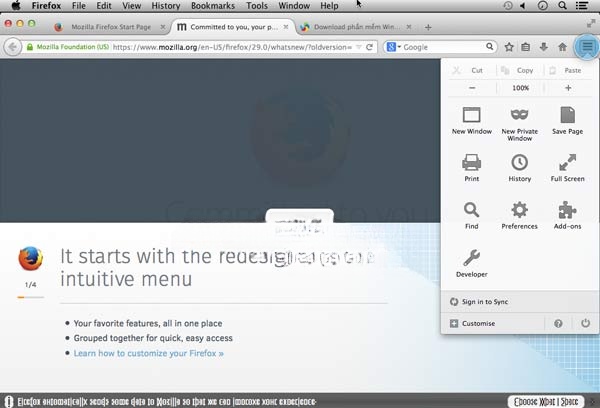
Task: Click the search magnifier in Google box
Action: (489, 47)
